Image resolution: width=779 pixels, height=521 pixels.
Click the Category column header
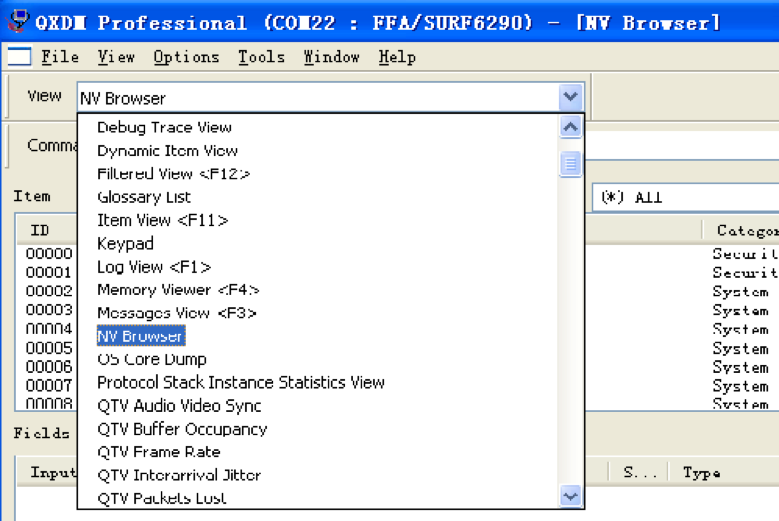[x=741, y=230]
